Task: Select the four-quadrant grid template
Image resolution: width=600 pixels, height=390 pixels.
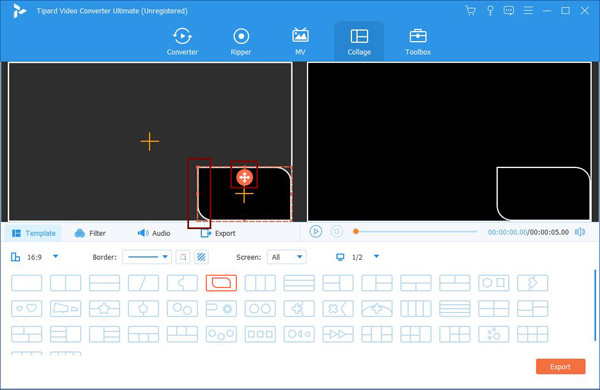Action: 494,308
